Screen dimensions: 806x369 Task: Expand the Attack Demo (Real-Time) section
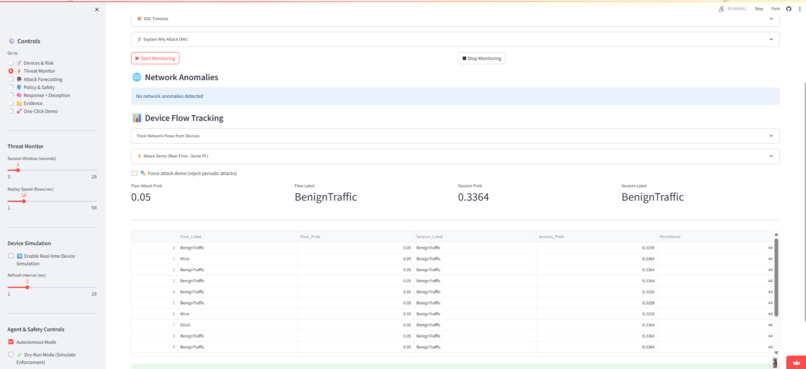(455, 156)
